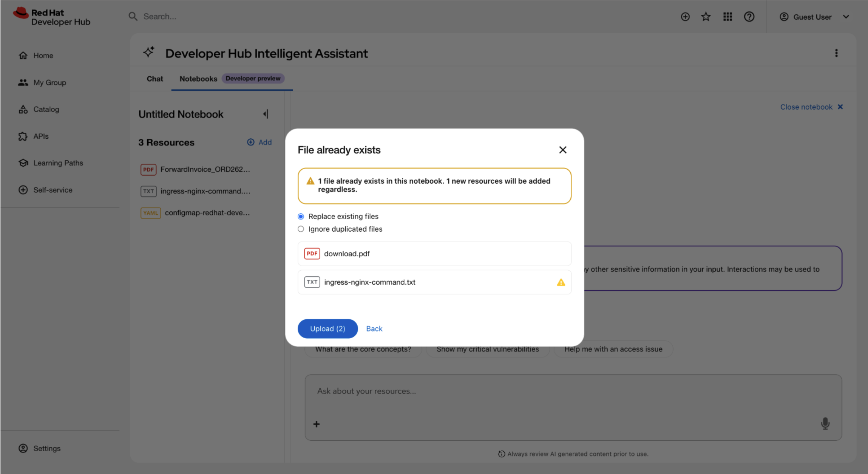Click the Guest User avatar icon
The image size is (868, 474).
click(x=784, y=17)
